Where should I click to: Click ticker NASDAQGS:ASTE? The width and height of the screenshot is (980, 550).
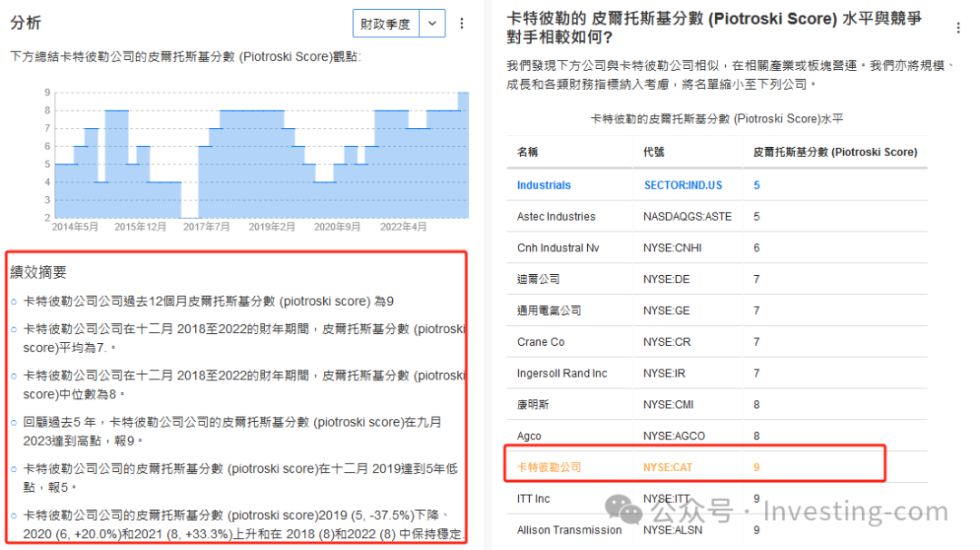click(688, 217)
